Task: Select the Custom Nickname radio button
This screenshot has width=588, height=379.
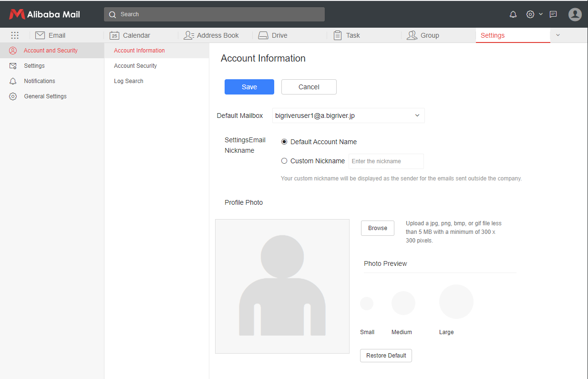Action: point(284,161)
